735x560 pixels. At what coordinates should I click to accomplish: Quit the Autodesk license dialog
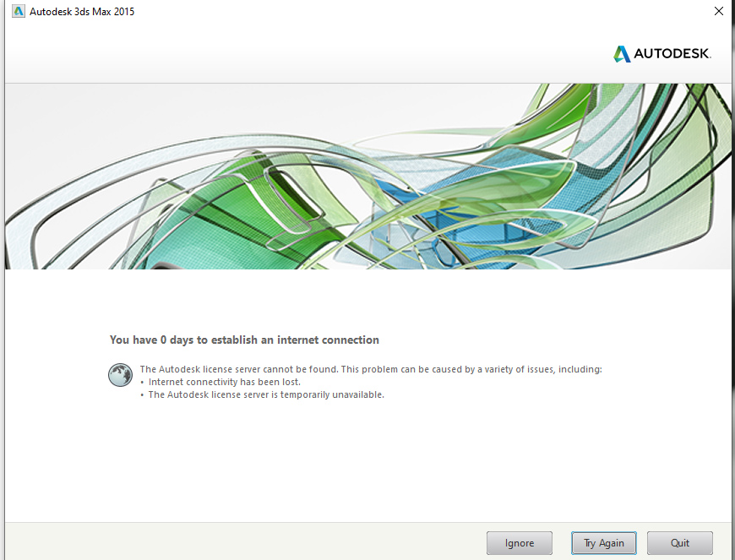tap(680, 542)
